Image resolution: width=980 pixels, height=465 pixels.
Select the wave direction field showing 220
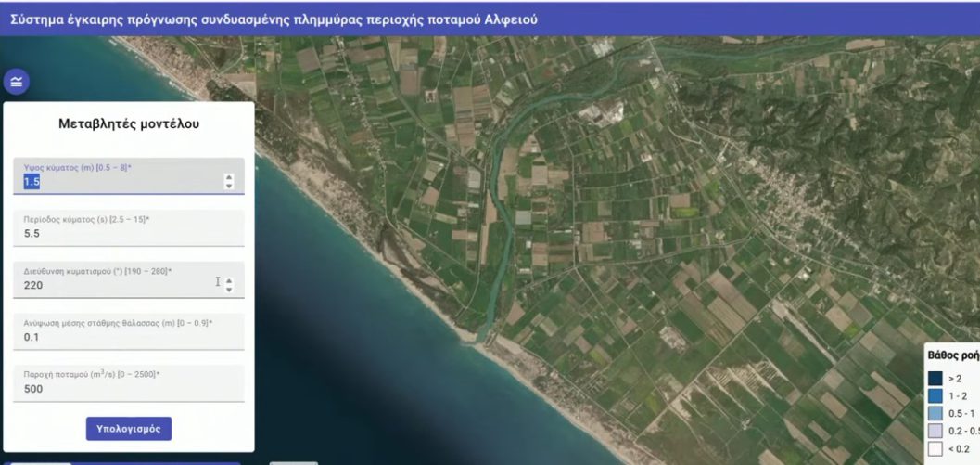click(111, 286)
